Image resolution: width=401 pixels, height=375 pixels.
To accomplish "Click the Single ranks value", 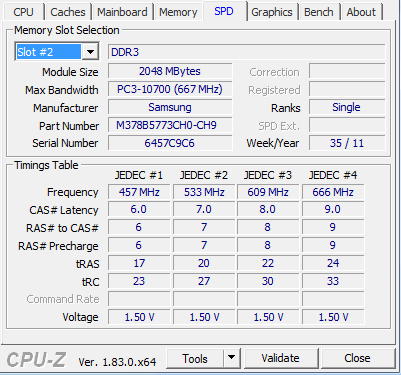I will (347, 107).
